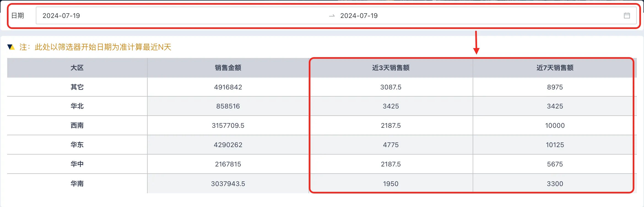The image size is (644, 207).
Task: Select the 华南 region row label
Action: [77, 184]
